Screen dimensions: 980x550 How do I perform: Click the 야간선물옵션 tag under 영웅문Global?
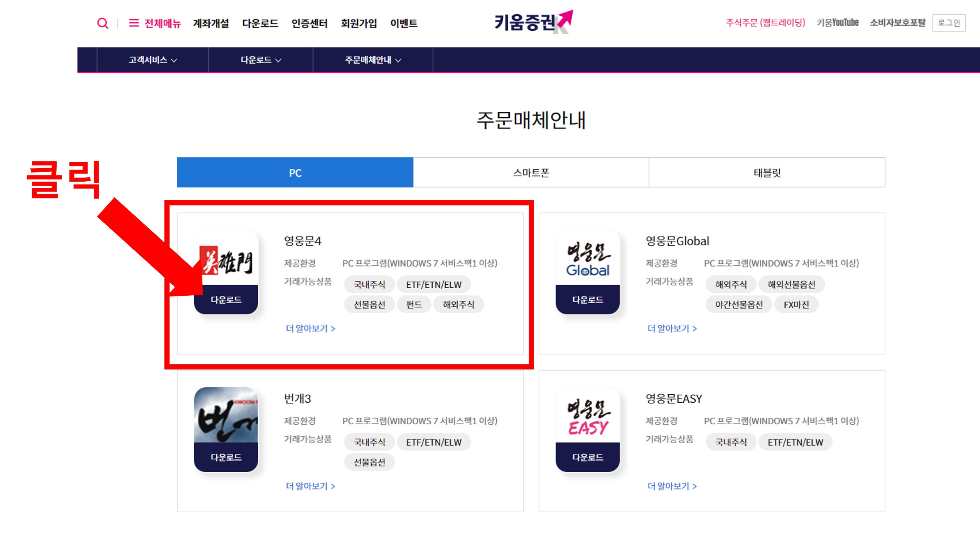click(x=739, y=304)
